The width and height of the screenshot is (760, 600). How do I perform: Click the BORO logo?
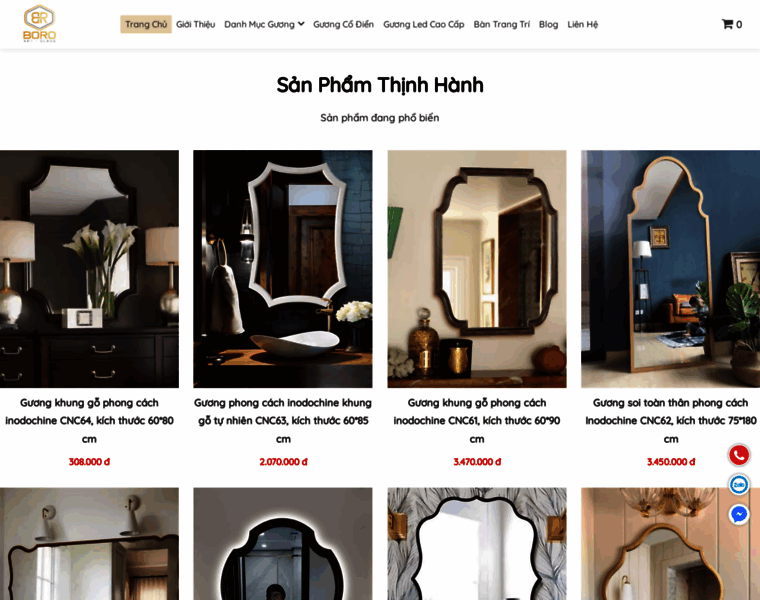coord(39,24)
